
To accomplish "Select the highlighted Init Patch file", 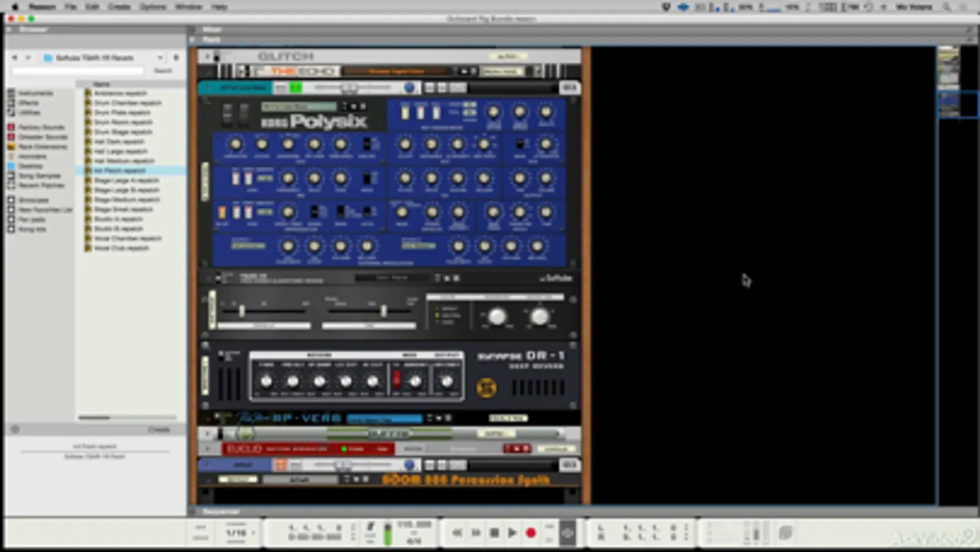I will click(x=131, y=171).
